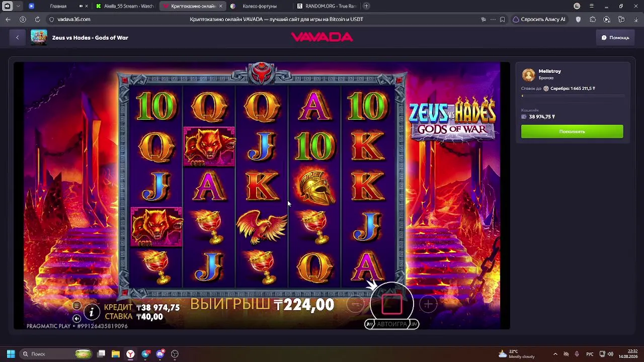Screen dimensions: 644x362
Task: Go back using the casino back arrow
Action: [x=17, y=38]
